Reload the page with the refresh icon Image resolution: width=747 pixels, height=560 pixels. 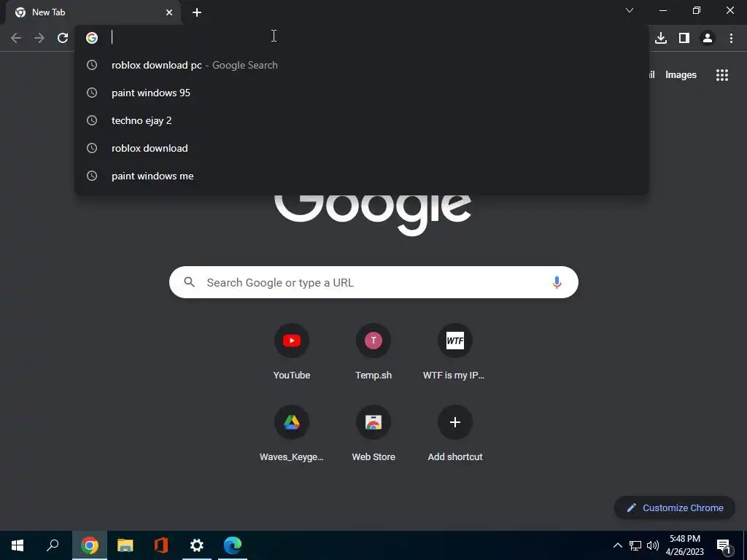[63, 38]
